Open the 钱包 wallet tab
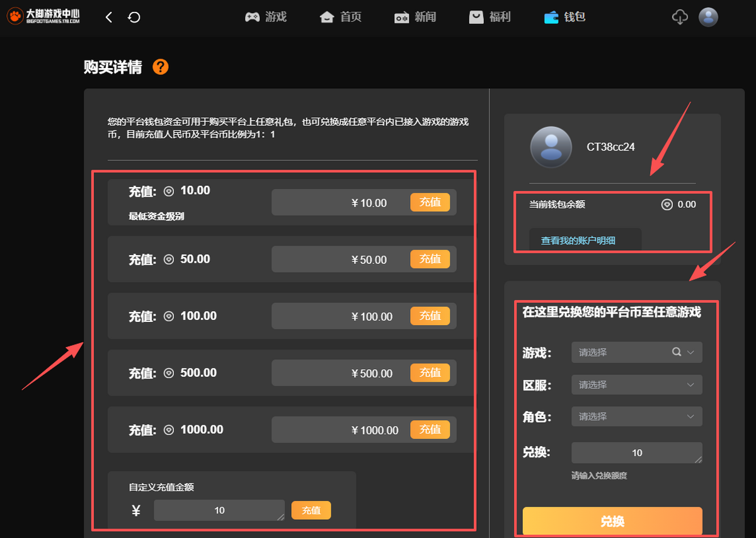This screenshot has height=538, width=756. point(565,17)
